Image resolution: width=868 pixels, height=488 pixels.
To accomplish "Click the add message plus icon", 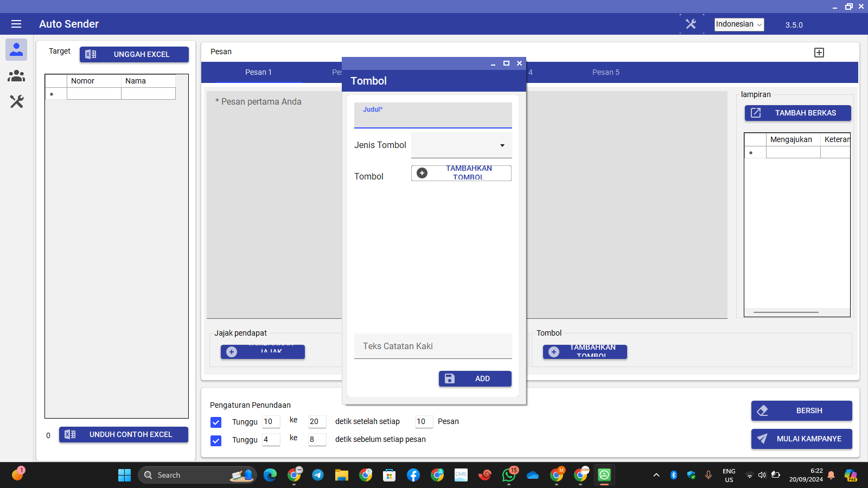I will click(x=819, y=53).
